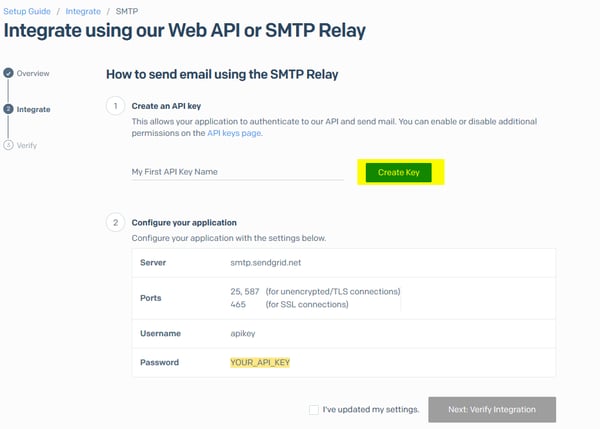The image size is (600, 429).
Task: Open the API keys page link
Action: point(234,133)
